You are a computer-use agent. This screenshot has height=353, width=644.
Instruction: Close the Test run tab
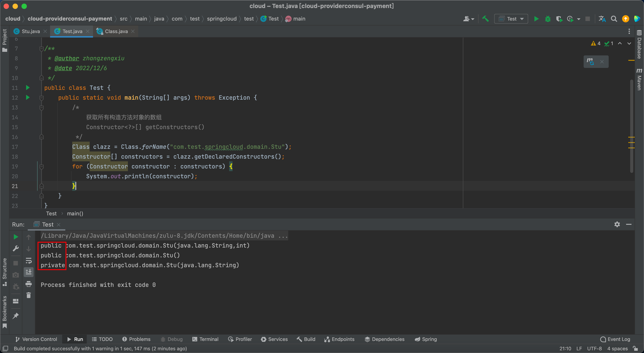[x=59, y=225]
